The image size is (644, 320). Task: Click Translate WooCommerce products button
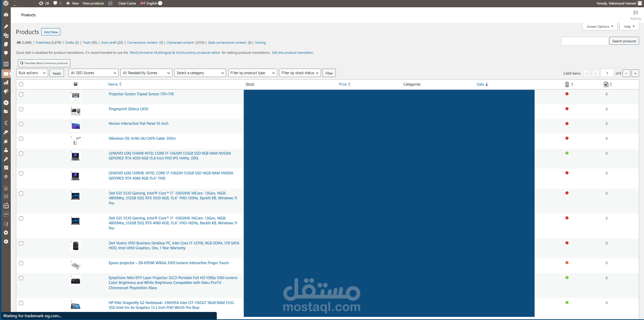(x=44, y=63)
